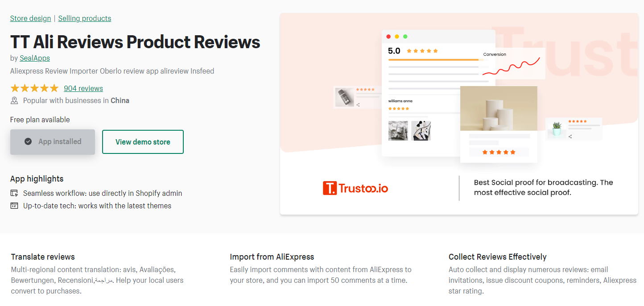Click the red window dot in the mockup

click(x=388, y=37)
